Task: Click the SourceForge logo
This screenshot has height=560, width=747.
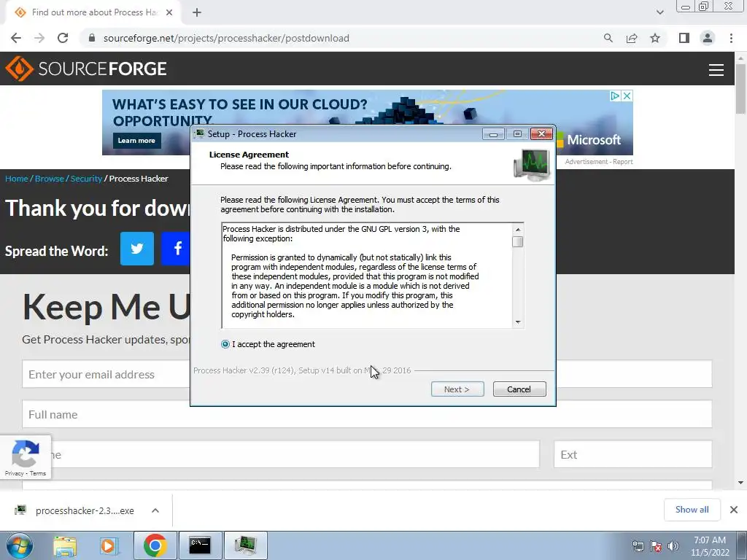Action: [86, 69]
